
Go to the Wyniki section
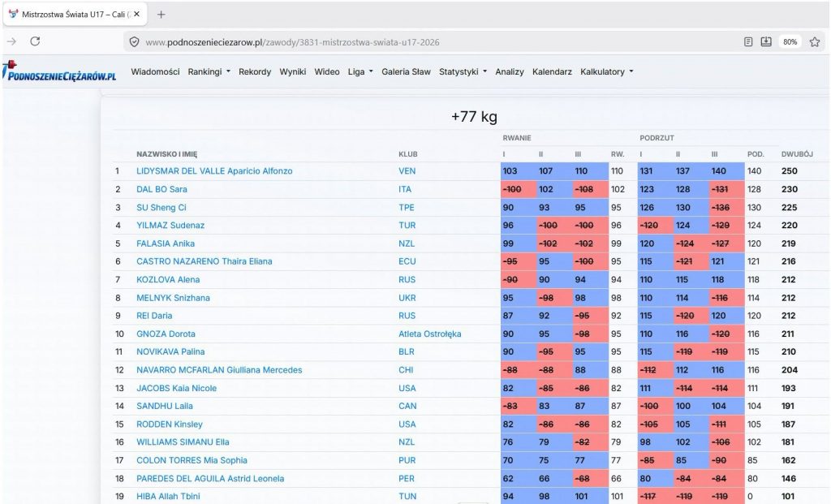click(292, 71)
